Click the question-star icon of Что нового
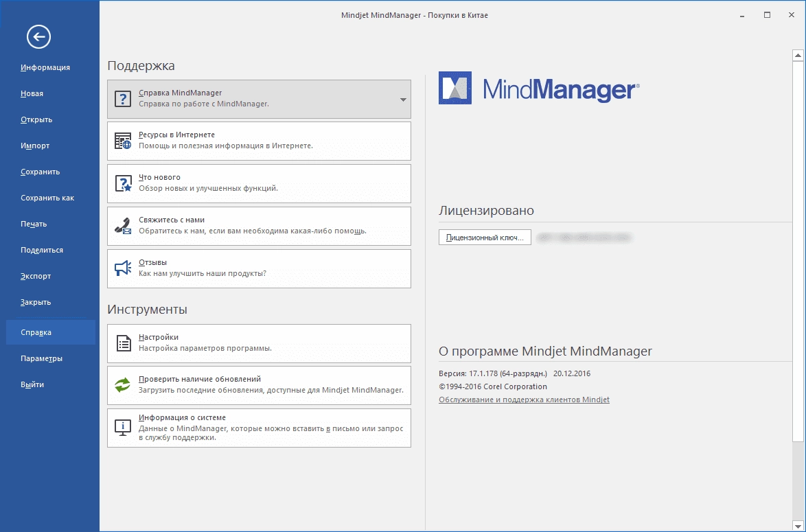 (x=123, y=183)
